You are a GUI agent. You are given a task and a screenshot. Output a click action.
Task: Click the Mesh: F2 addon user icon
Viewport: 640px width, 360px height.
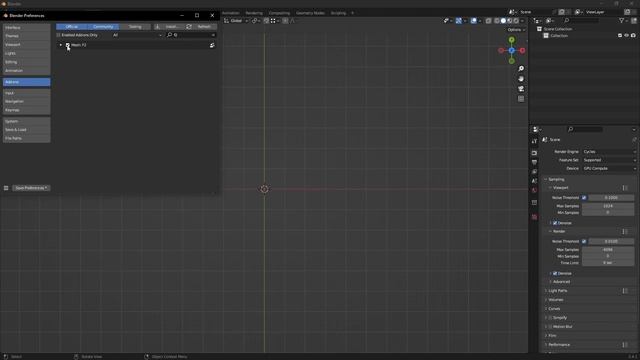pyautogui.click(x=212, y=45)
